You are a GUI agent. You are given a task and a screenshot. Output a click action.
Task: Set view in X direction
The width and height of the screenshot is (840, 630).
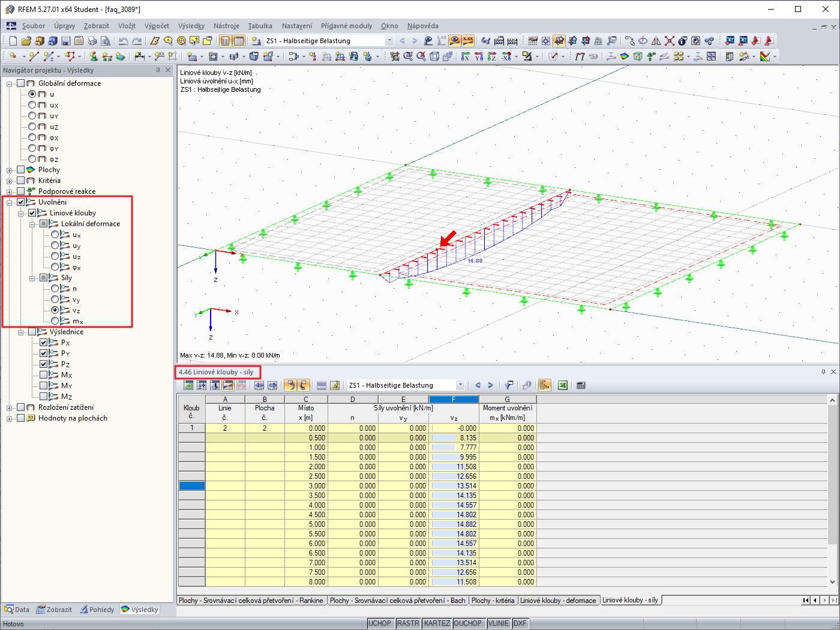click(466, 56)
